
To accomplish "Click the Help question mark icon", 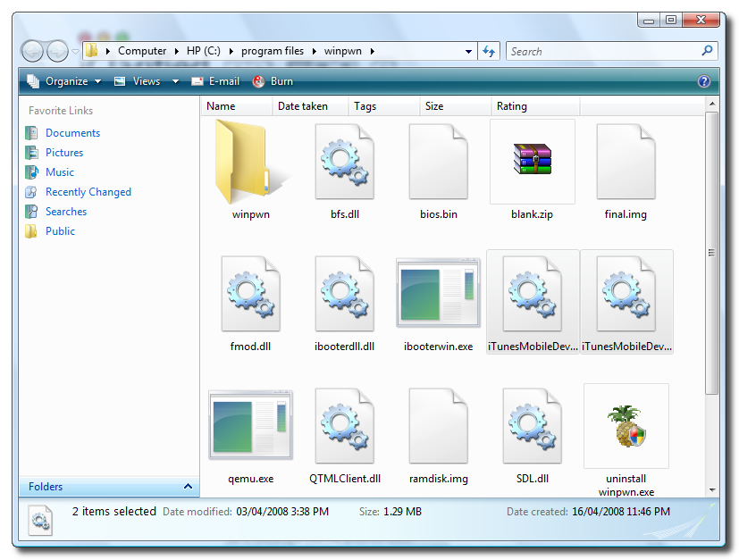I will point(703,81).
